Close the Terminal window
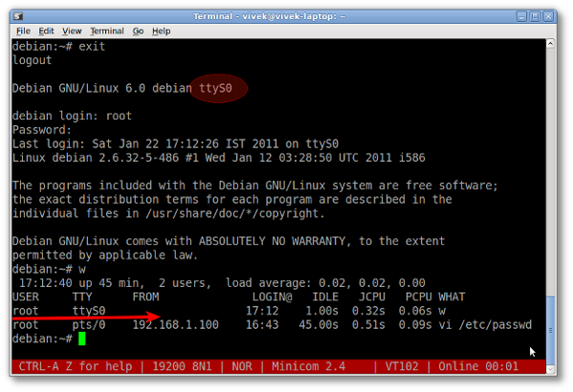The height and width of the screenshot is (392, 573). (548, 16)
